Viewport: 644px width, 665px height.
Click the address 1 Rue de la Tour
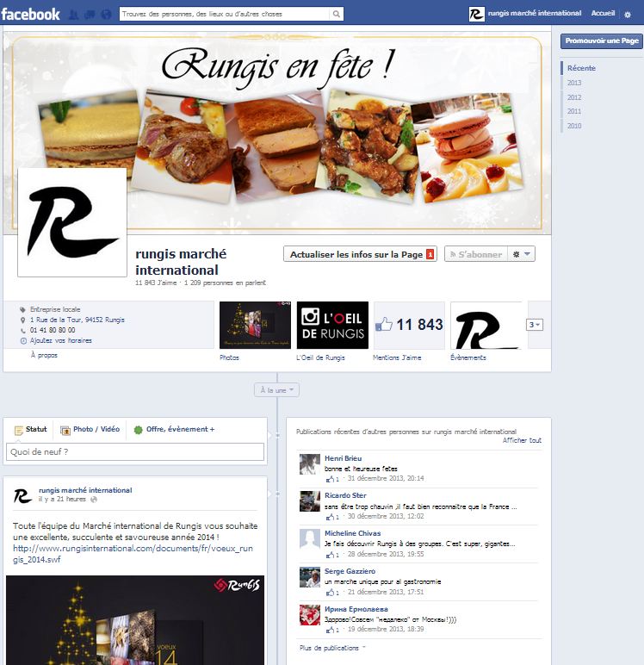pos(77,320)
